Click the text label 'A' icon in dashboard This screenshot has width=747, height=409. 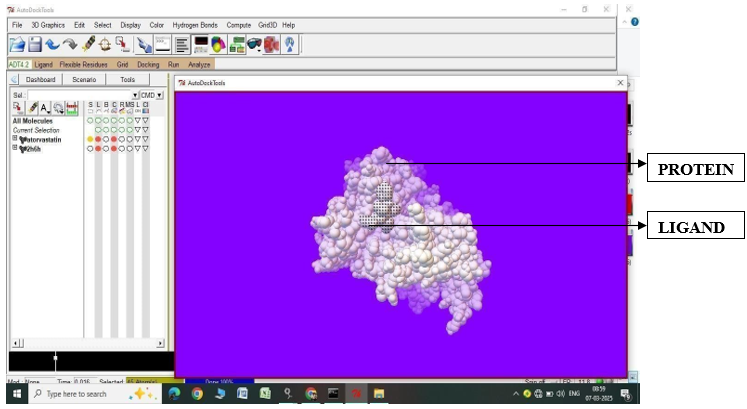[45, 107]
